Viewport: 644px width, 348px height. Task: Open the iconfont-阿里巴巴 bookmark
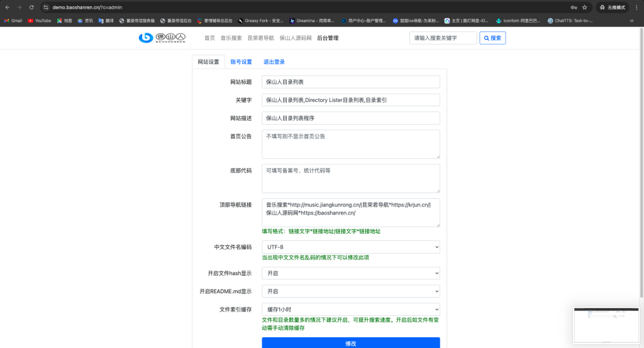518,21
